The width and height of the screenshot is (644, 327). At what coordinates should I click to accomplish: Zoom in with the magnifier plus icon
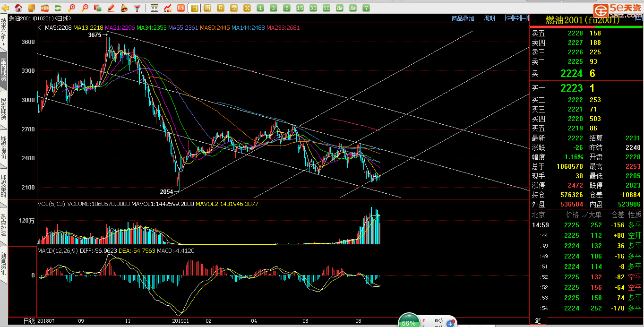tap(72, 8)
